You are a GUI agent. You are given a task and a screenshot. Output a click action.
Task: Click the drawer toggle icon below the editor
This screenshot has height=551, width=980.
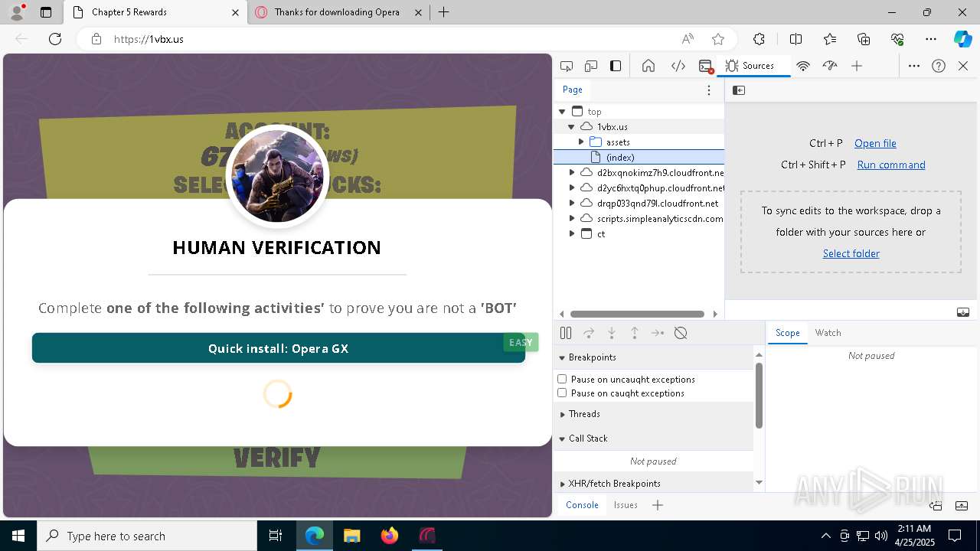point(963,312)
